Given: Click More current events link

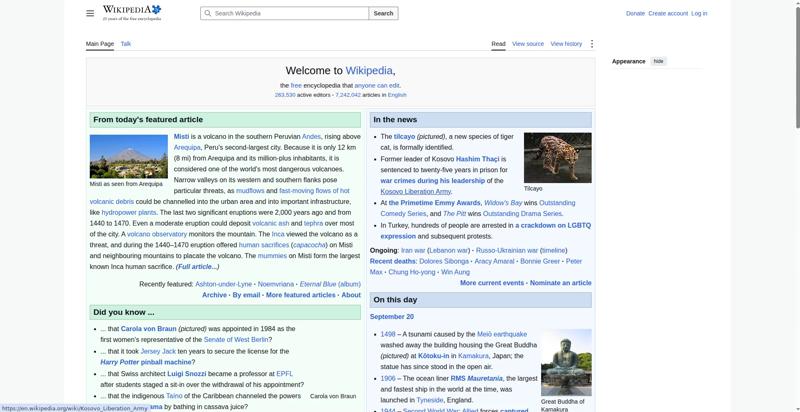Looking at the screenshot, I should coord(492,283).
